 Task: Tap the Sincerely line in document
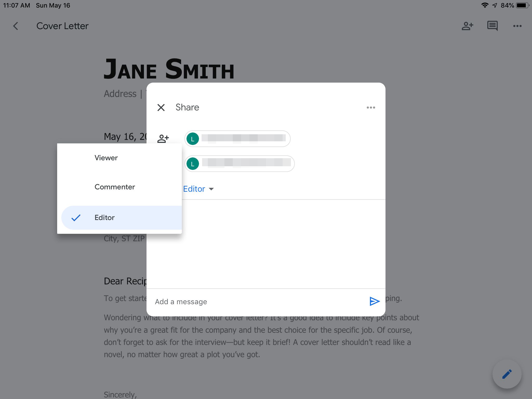point(120,394)
